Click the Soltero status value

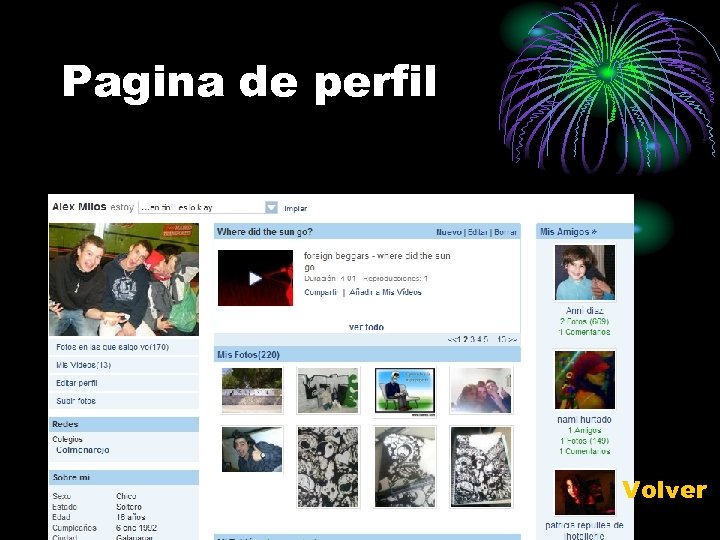click(129, 507)
